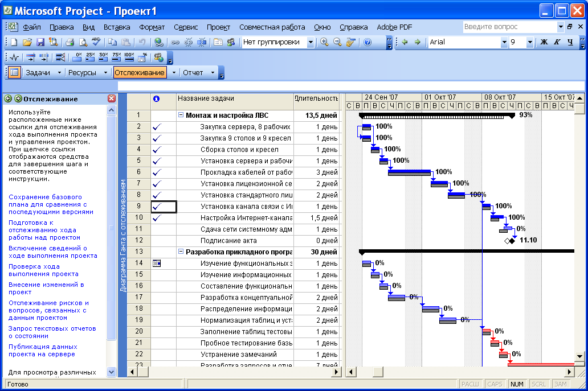Expand the Задачи guide dropdown

click(x=59, y=73)
